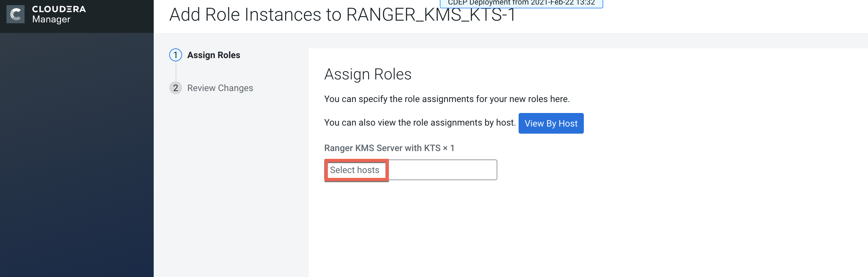Click the Select hosts placeholder text
This screenshot has height=277, width=868.
tap(355, 170)
